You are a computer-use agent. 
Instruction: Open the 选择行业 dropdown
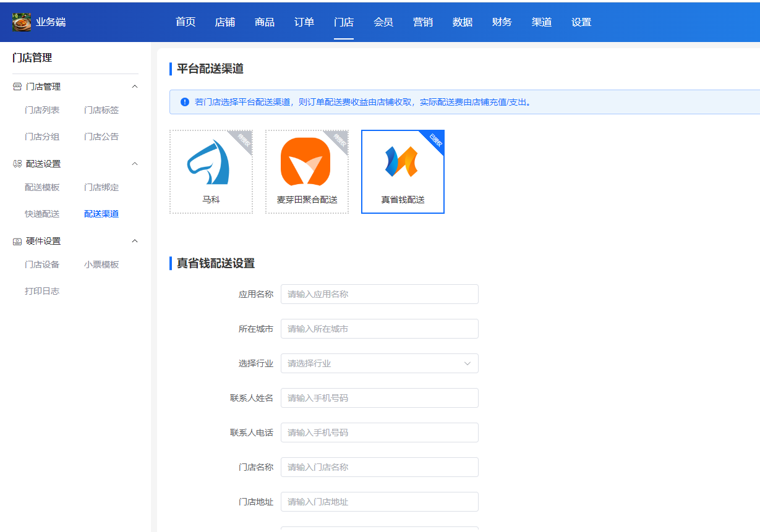click(380, 363)
